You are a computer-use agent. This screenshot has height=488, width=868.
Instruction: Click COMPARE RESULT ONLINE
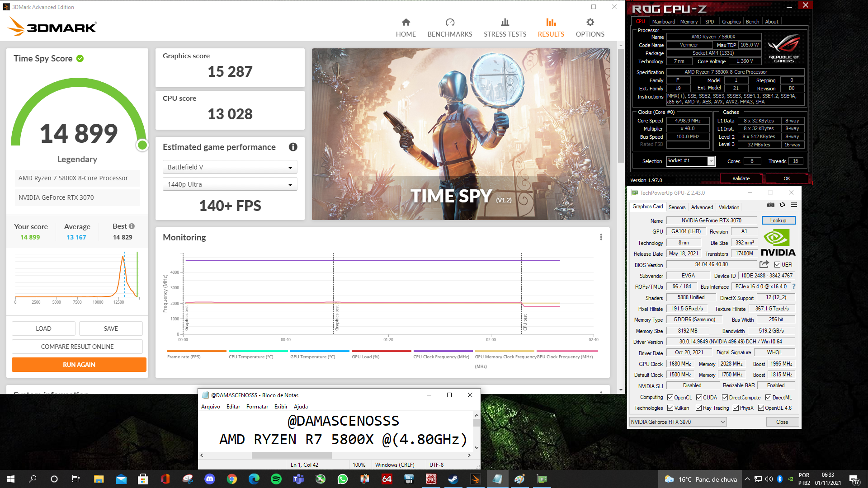click(x=77, y=347)
